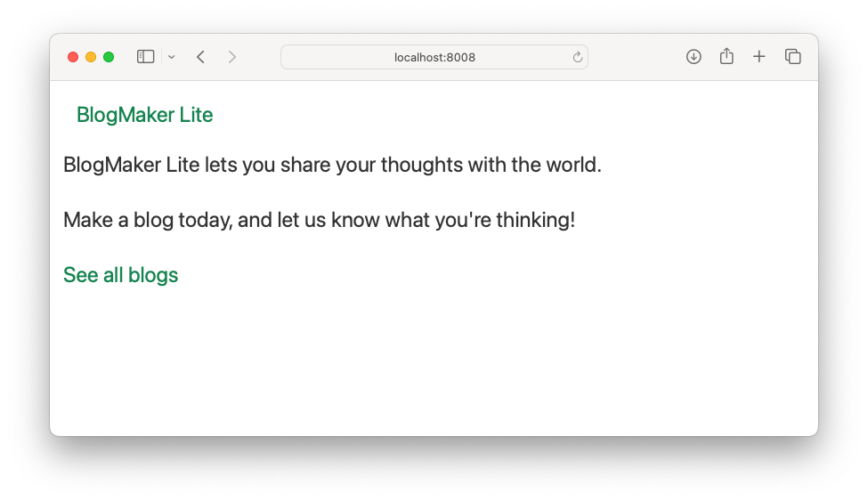Reload the page with the refresh icon
Screen dimensions: 868x502
point(578,57)
